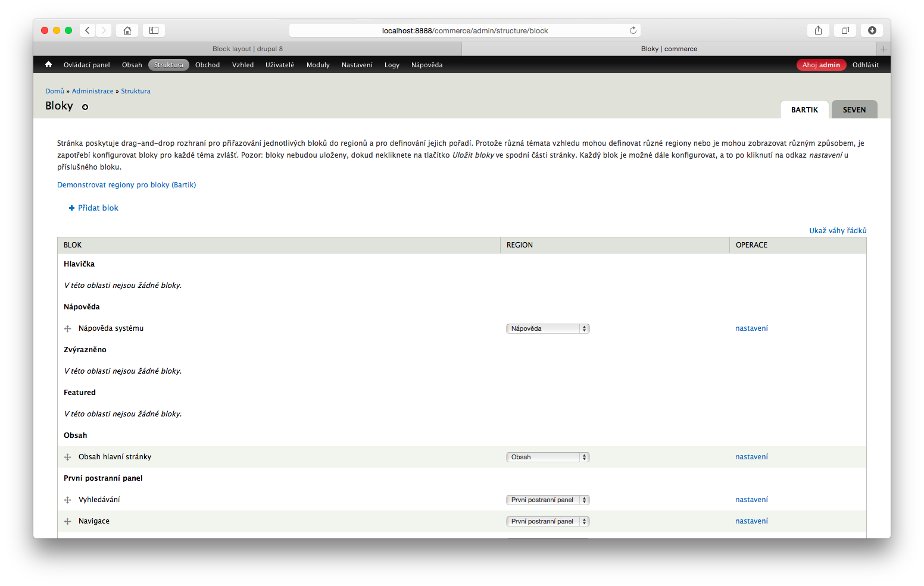This screenshot has width=924, height=586.
Task: Grab drag handle of Obsah hlavní stránky
Action: (x=68, y=457)
